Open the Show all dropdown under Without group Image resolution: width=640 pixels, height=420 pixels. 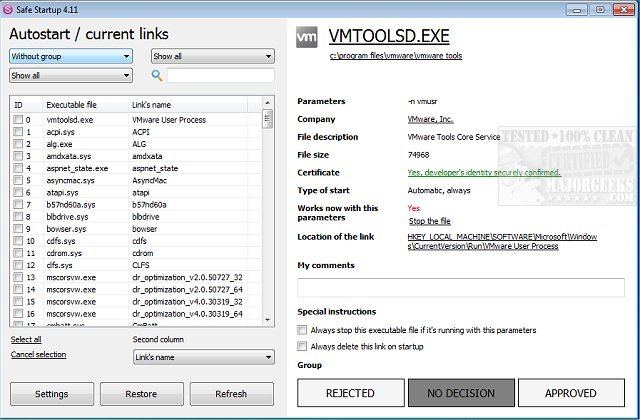click(71, 76)
